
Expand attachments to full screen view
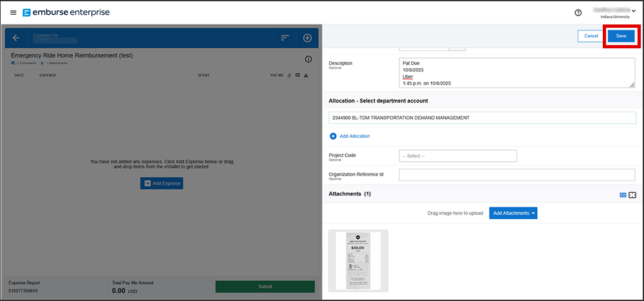(632, 195)
